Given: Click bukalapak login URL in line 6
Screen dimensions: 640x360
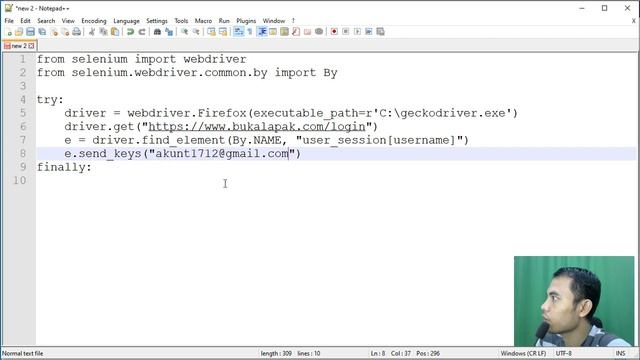Looking at the screenshot, I should click(x=257, y=127).
